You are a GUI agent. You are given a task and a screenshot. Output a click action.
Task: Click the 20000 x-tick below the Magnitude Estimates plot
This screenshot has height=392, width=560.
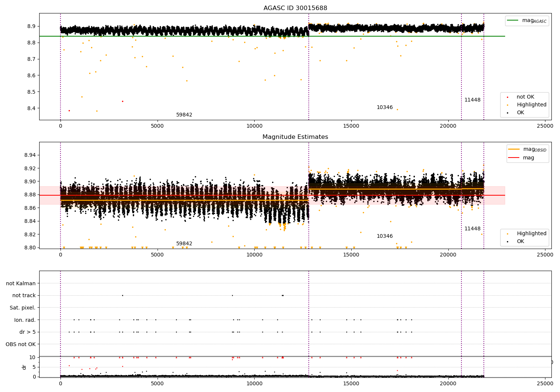pyautogui.click(x=448, y=255)
